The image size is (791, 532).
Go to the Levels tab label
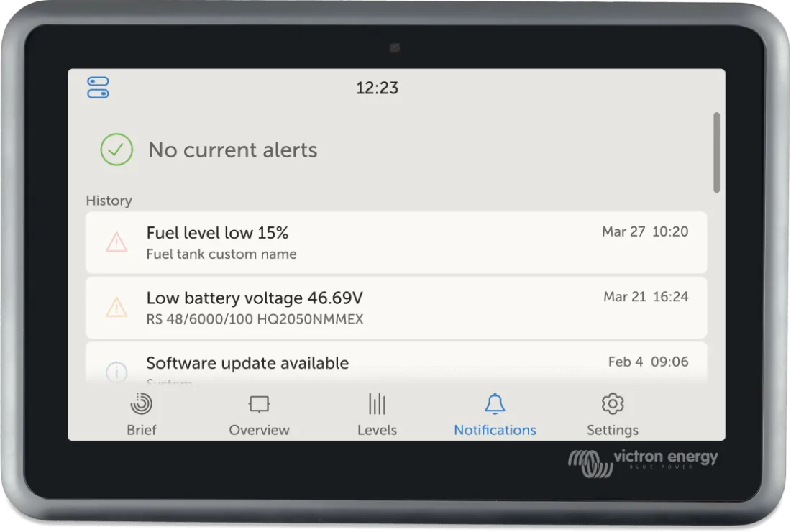click(377, 430)
